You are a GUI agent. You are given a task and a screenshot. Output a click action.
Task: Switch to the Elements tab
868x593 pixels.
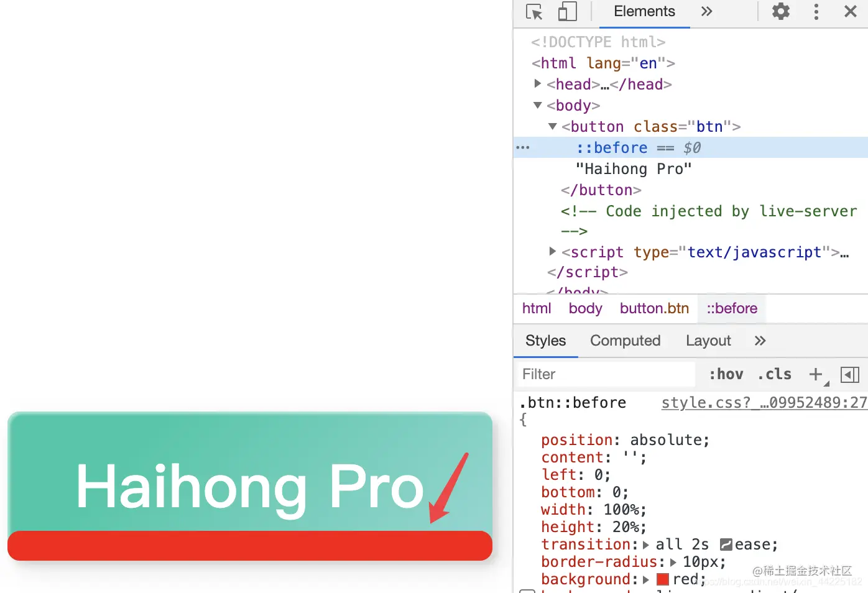pos(644,11)
